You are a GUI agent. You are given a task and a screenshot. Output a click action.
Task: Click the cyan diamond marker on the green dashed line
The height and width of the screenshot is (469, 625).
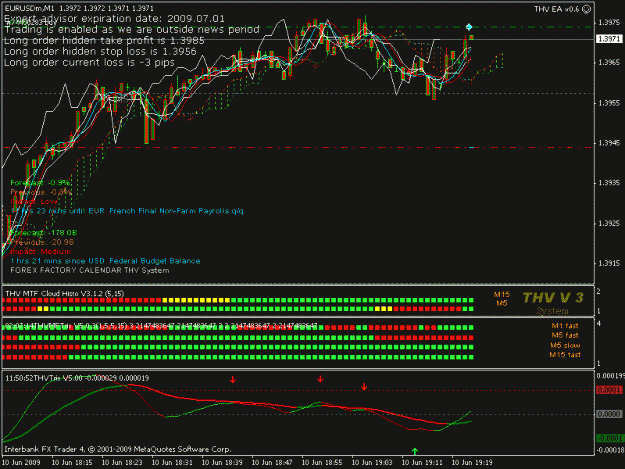(x=469, y=27)
